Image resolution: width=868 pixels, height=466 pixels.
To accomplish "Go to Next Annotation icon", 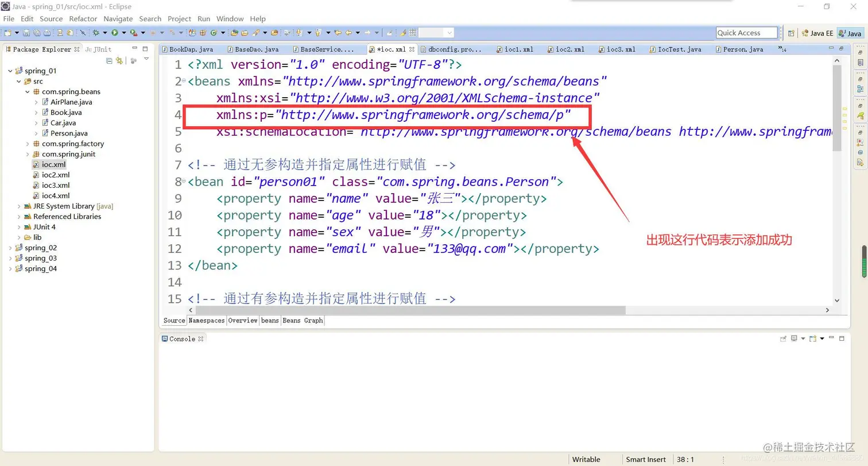I will [299, 33].
